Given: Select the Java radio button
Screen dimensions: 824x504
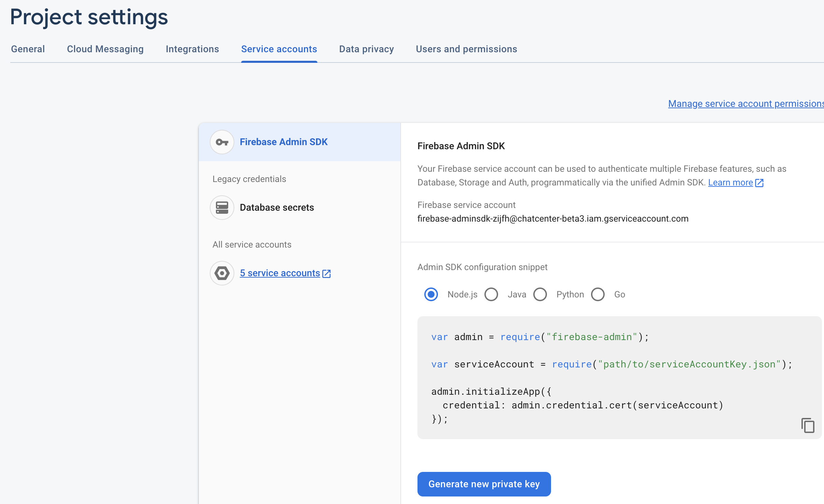Looking at the screenshot, I should (x=491, y=294).
